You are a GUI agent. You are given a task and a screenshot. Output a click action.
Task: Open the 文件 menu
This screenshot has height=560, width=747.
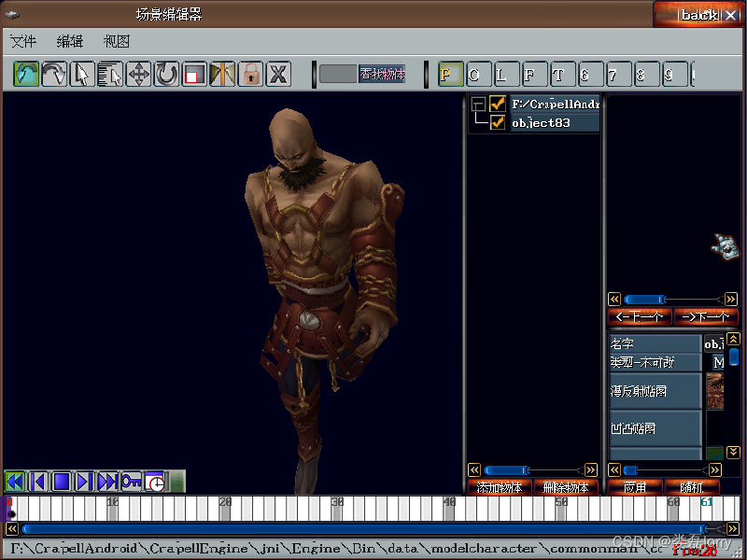pyautogui.click(x=22, y=41)
